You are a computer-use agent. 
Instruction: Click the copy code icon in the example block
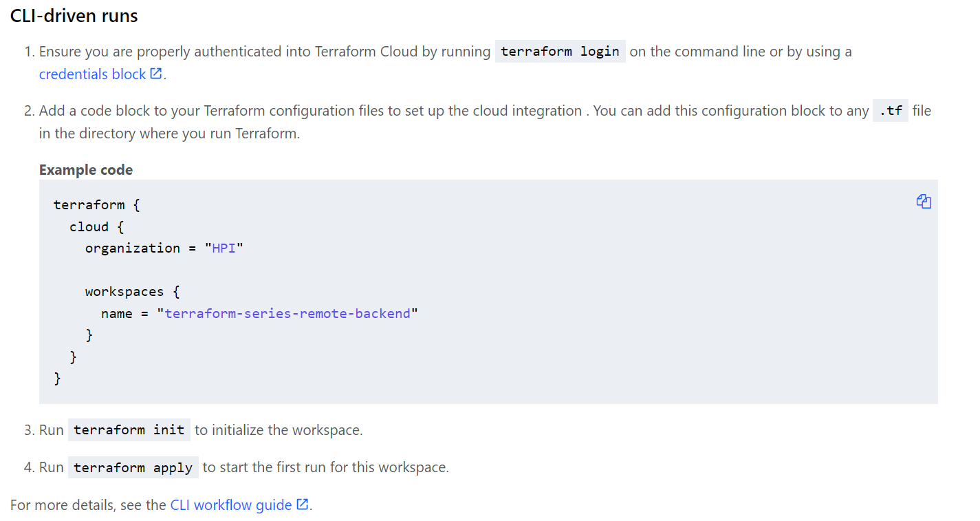tap(924, 202)
